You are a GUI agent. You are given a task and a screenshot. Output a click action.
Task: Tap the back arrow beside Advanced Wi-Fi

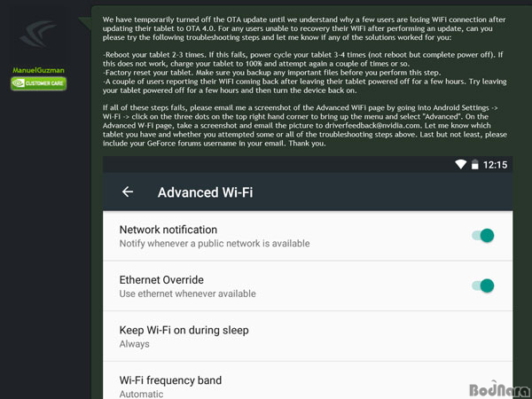[x=128, y=192]
